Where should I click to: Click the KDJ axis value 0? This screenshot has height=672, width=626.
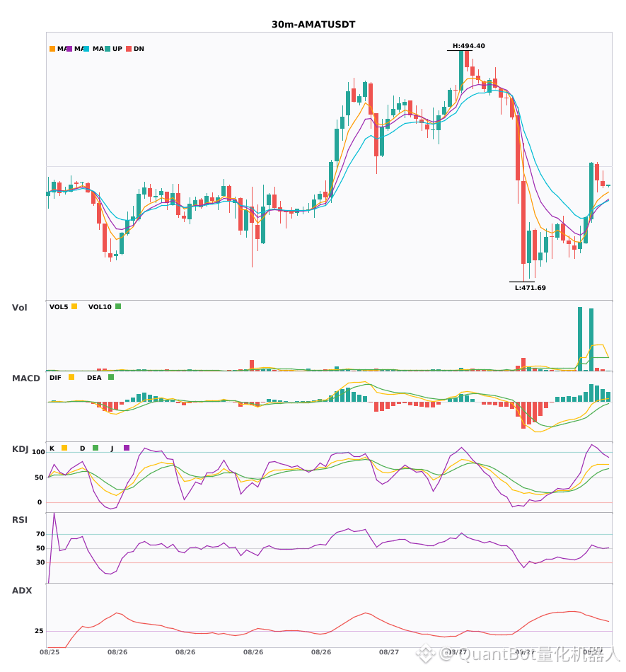(40, 502)
